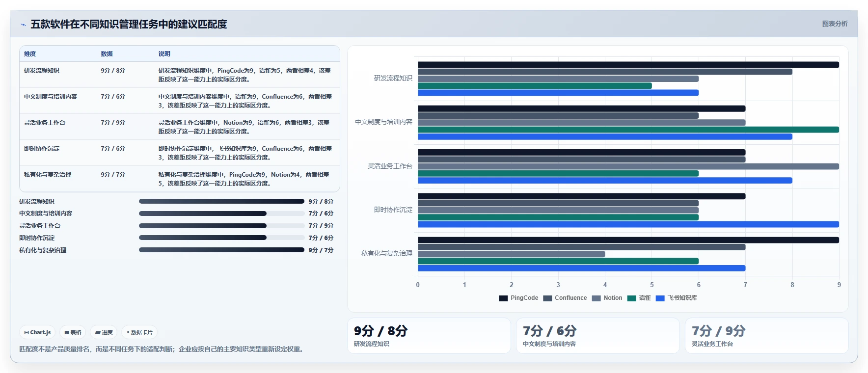868x373 pixels.
Task: Click the 表格 tag chip
Action: pos(73,332)
